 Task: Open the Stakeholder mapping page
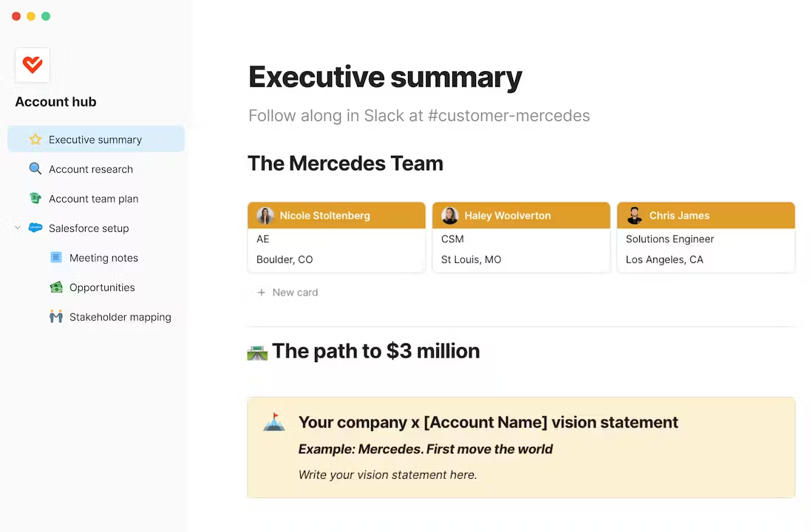[x=120, y=317]
